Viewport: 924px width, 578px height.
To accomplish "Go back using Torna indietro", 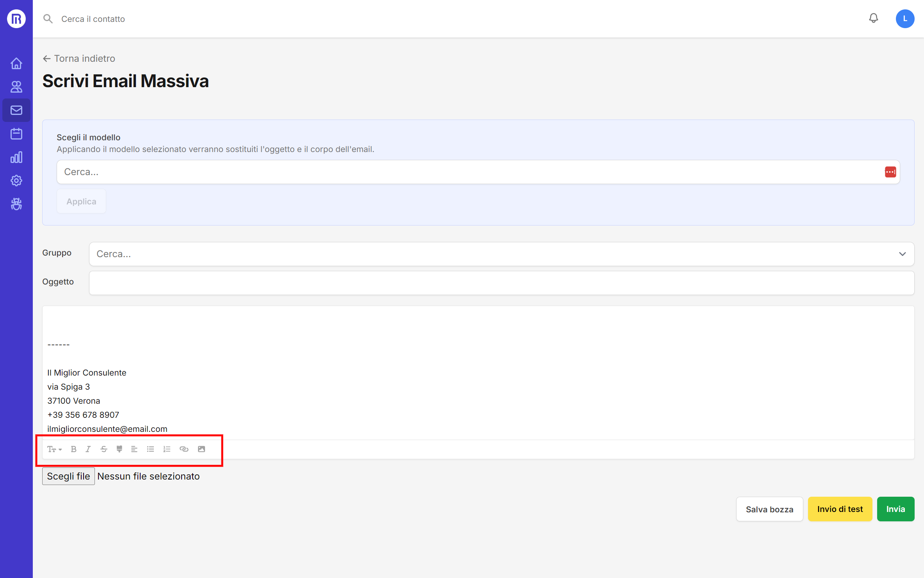I will coord(78,58).
